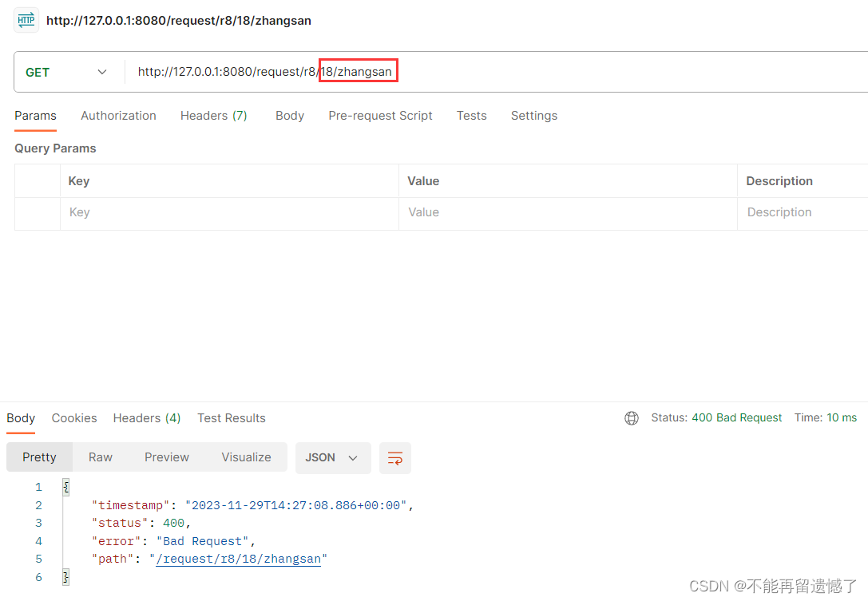Open the Pre-request Script tab

(x=380, y=116)
